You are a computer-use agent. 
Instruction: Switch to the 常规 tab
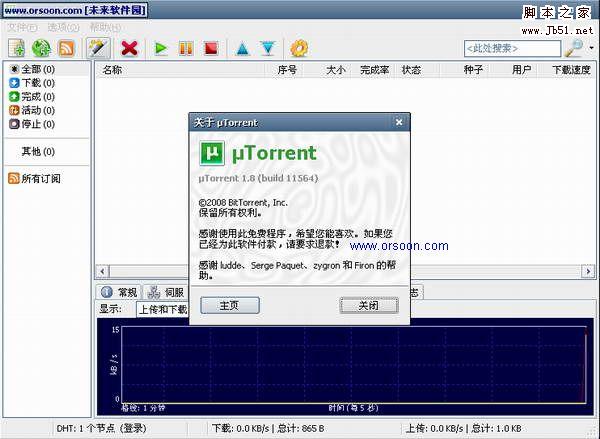pyautogui.click(x=119, y=292)
